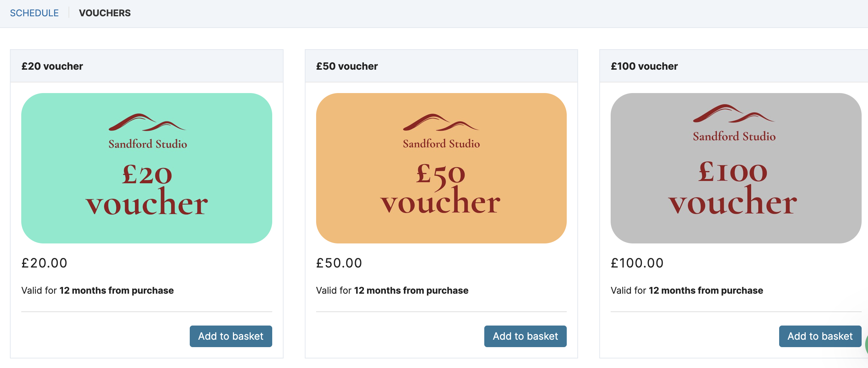Click Sandford Studio logo on £20 card
The image size is (868, 368).
(147, 131)
